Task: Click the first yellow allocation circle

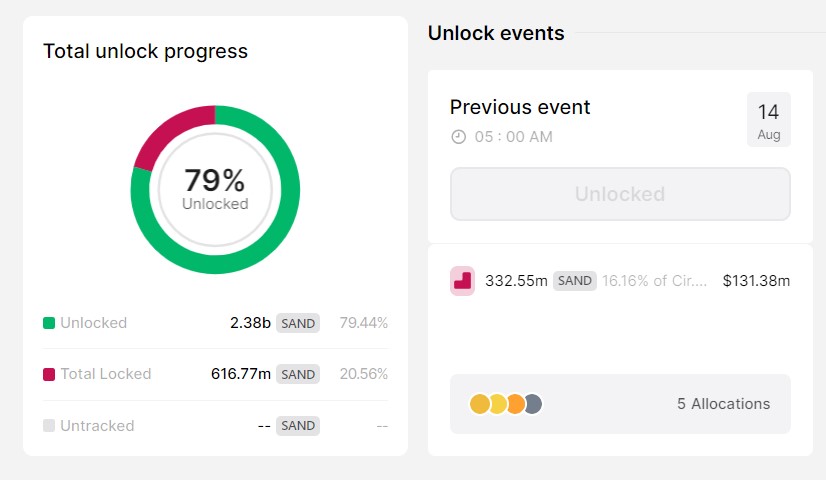Action: pos(480,404)
